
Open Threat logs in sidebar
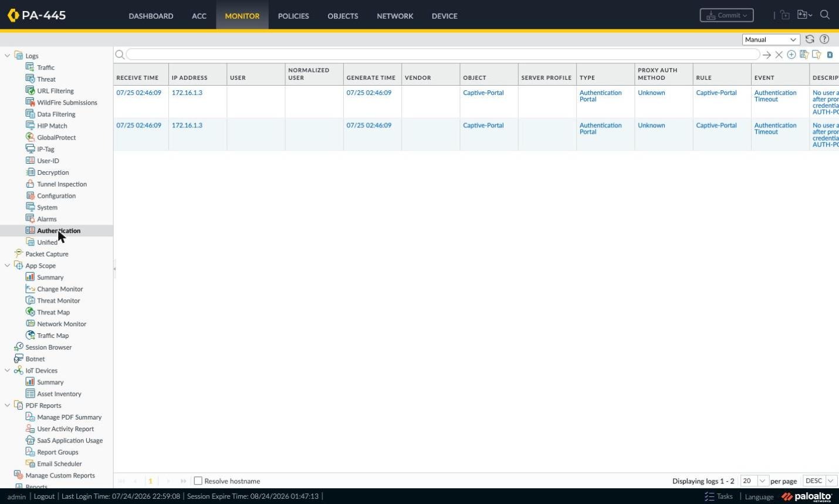[46, 79]
